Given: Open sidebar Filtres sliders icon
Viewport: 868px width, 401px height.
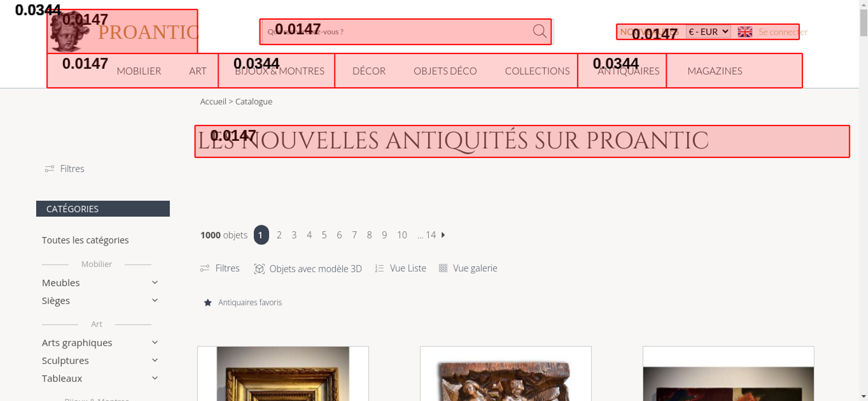Looking at the screenshot, I should (x=49, y=169).
